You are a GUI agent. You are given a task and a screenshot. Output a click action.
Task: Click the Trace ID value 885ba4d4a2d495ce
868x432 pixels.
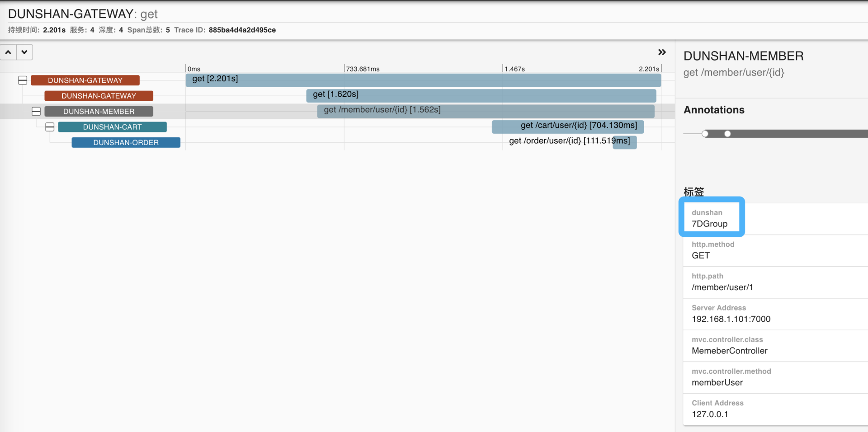tap(242, 30)
